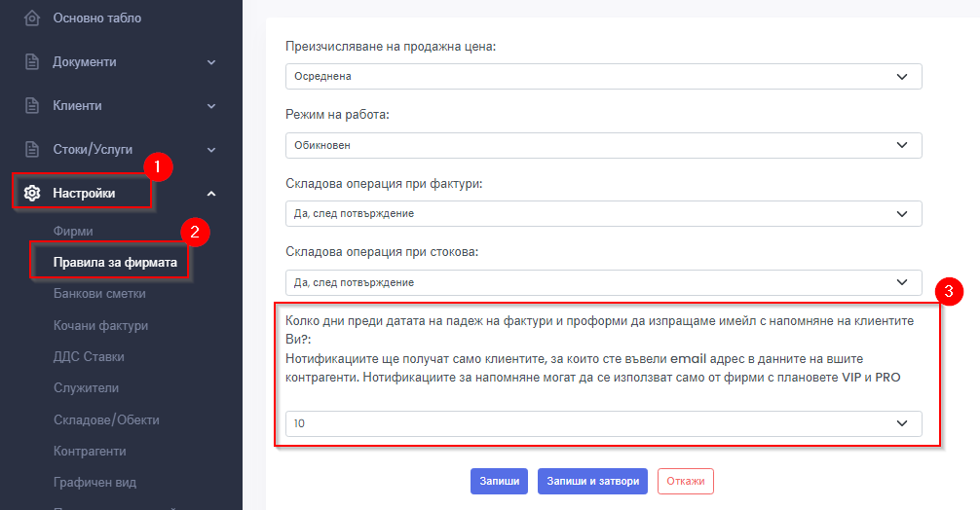Click the Запиши и затвори button
The width and height of the screenshot is (980, 510).
(592, 481)
